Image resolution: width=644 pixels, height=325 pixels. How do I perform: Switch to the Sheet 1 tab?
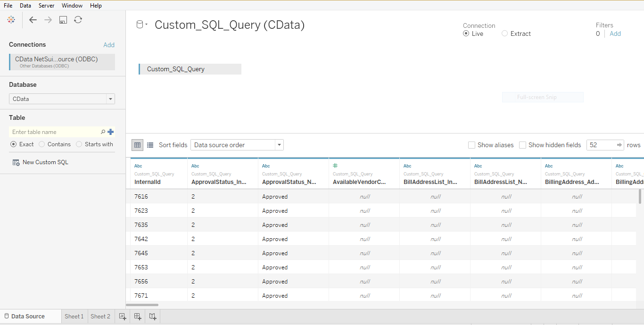click(74, 316)
